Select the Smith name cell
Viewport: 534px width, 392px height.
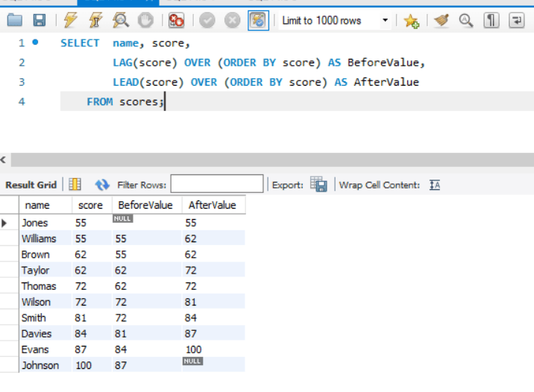[x=45, y=317]
